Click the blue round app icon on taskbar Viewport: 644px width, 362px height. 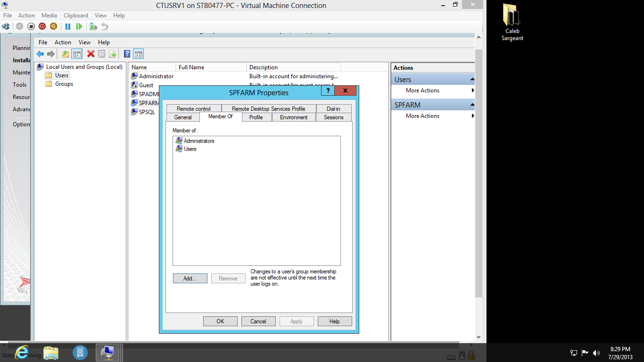80,352
